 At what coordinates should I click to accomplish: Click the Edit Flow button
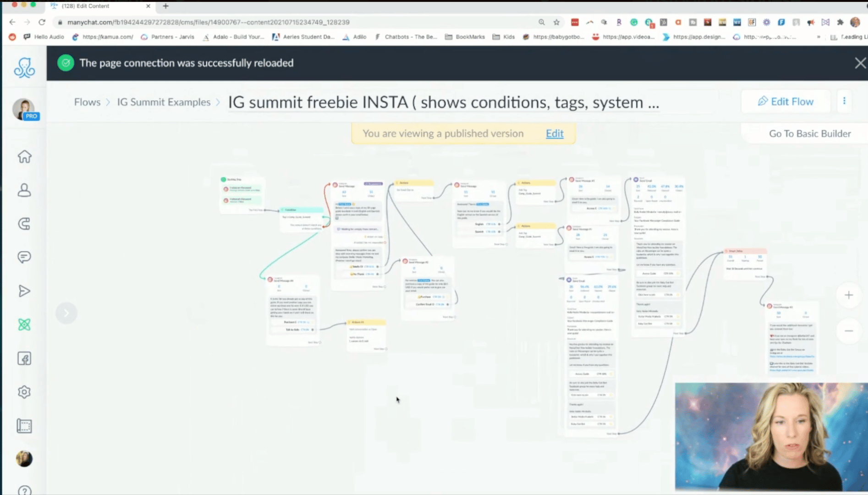[x=786, y=102]
